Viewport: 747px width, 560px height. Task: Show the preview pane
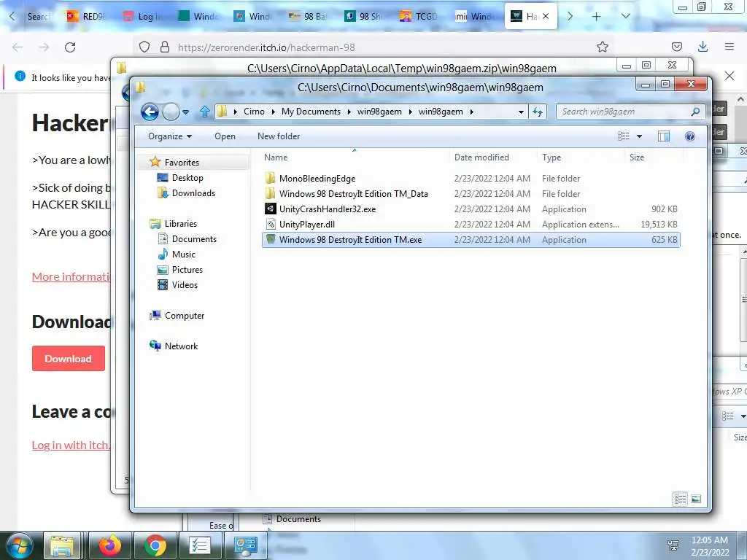(664, 136)
